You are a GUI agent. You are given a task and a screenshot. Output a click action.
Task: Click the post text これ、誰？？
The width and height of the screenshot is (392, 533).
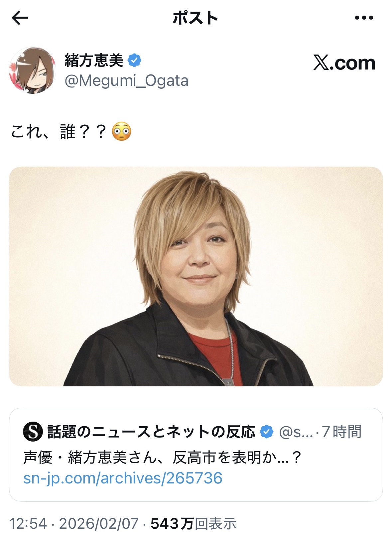click(59, 132)
